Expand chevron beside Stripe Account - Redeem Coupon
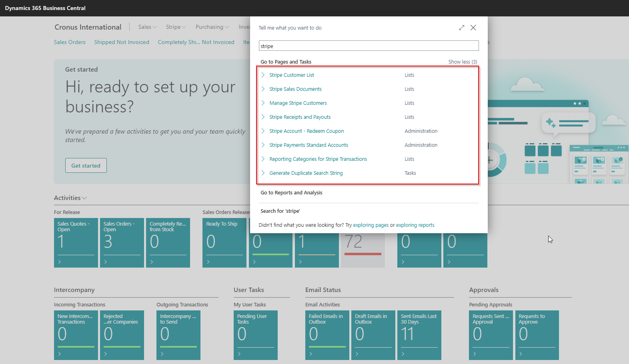The width and height of the screenshot is (629, 364). (263, 131)
